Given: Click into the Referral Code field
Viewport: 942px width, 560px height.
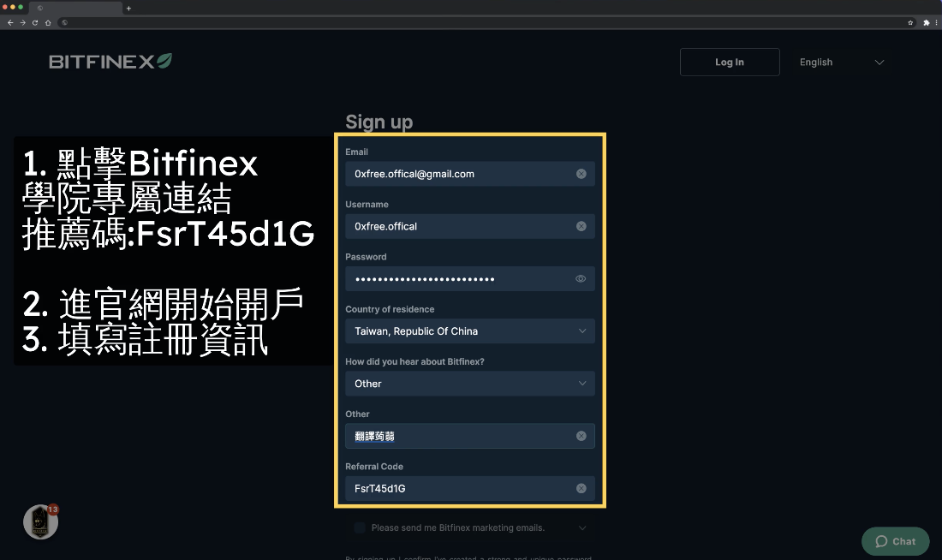Looking at the screenshot, I should point(470,488).
